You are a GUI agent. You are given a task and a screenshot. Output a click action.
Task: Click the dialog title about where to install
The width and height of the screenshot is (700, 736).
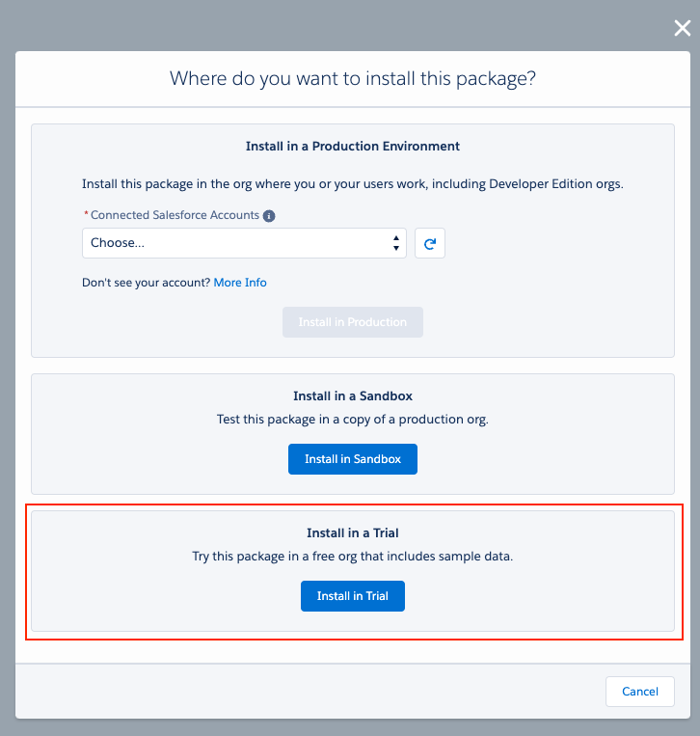pos(352,78)
